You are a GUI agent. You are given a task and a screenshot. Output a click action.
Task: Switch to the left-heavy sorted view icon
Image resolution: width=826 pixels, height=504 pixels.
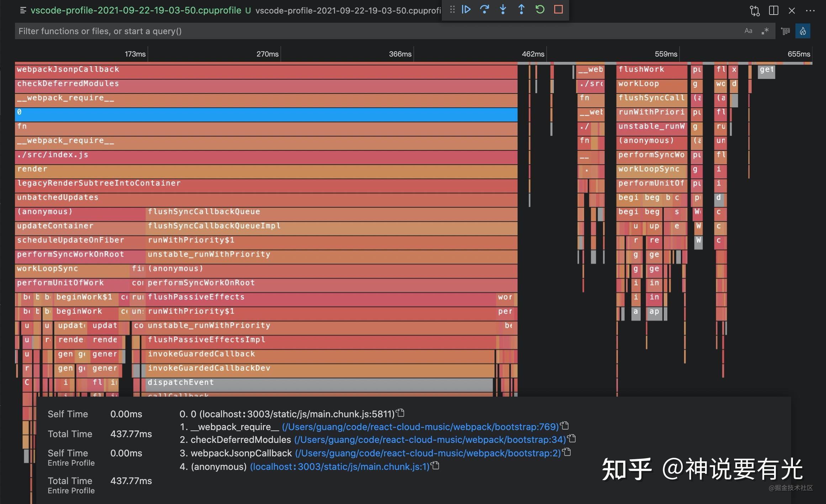(785, 31)
